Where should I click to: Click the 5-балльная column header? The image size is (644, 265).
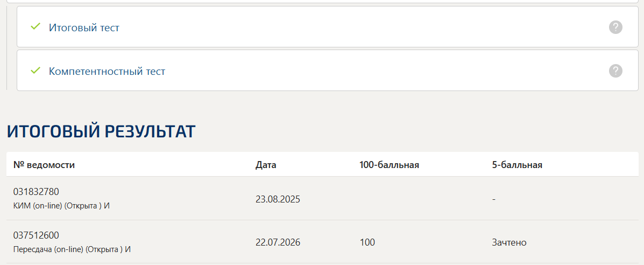[x=517, y=165]
